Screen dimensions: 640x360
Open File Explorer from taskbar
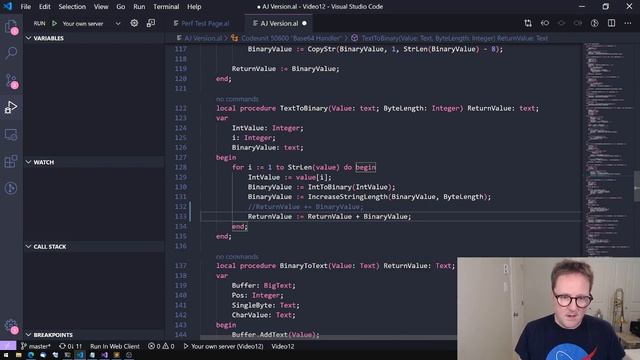click(x=18, y=355)
